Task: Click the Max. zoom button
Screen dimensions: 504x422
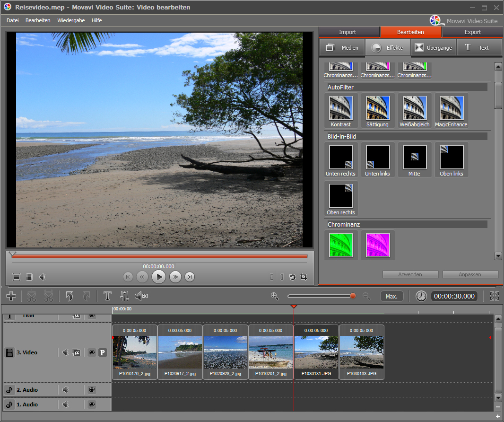Action: coord(391,297)
